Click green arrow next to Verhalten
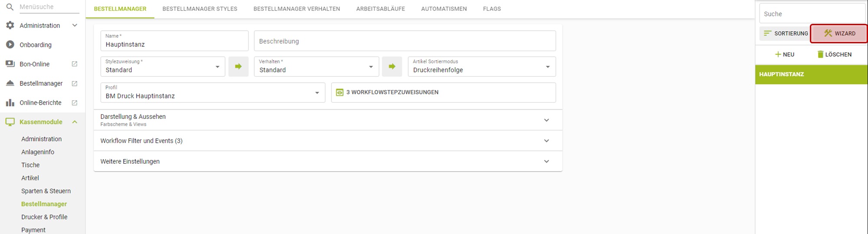The width and height of the screenshot is (868, 234). tap(392, 66)
